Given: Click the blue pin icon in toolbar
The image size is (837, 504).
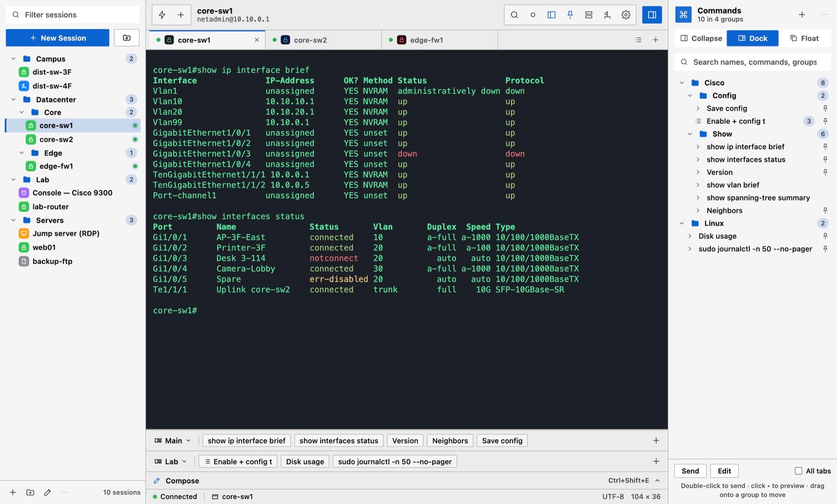Looking at the screenshot, I should tap(570, 15).
